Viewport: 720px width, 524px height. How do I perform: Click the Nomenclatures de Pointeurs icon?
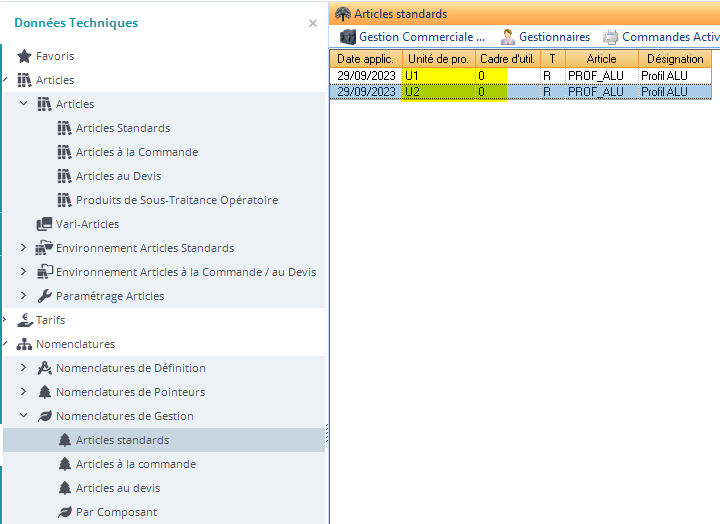pyautogui.click(x=44, y=392)
